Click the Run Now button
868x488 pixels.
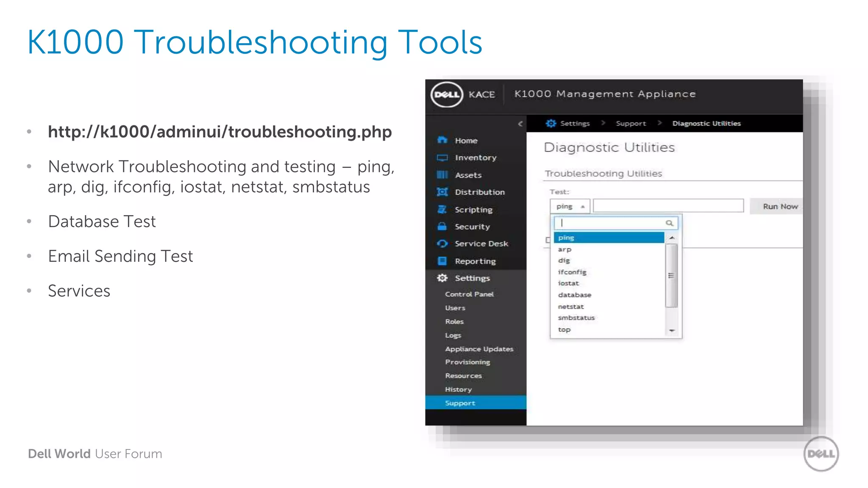(x=777, y=206)
